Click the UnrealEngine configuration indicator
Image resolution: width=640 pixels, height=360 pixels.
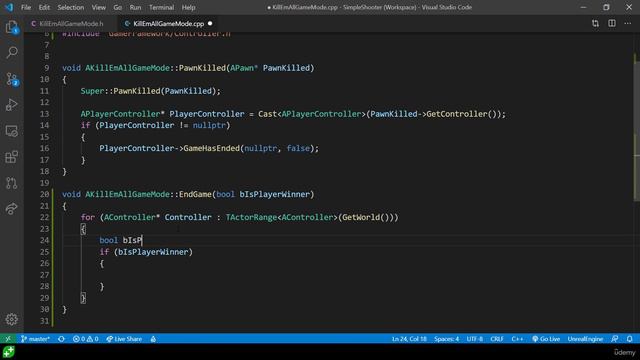pyautogui.click(x=585, y=339)
